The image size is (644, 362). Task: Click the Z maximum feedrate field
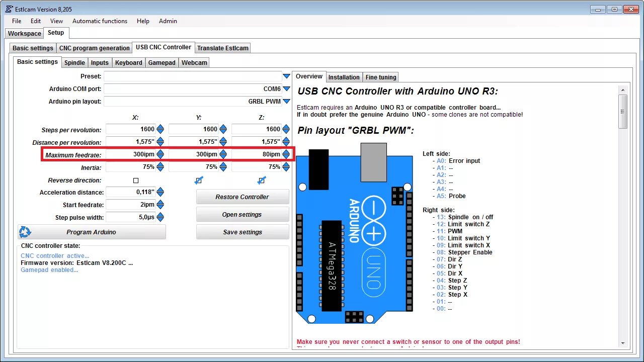257,154
